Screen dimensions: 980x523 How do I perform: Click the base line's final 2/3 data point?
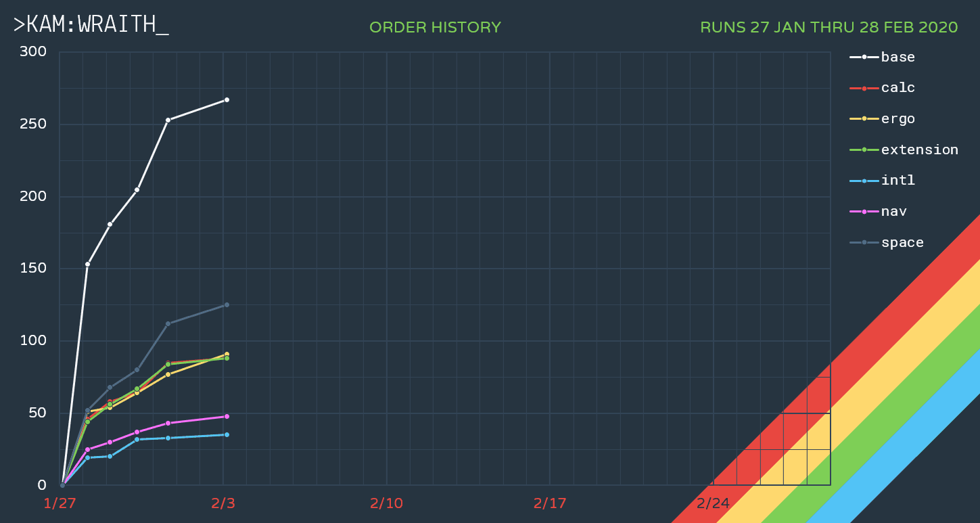(x=227, y=100)
